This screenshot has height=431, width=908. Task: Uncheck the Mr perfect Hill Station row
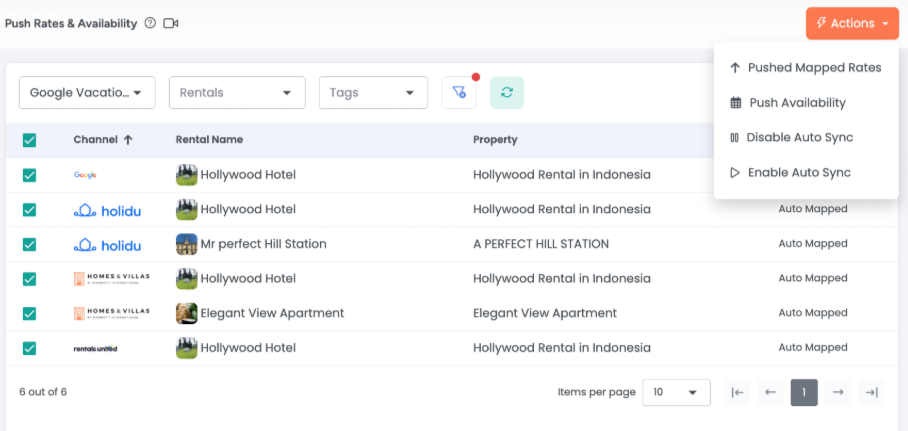29,244
